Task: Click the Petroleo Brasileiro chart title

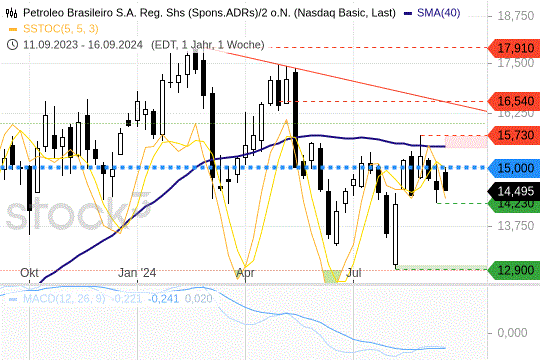Action: click(209, 13)
